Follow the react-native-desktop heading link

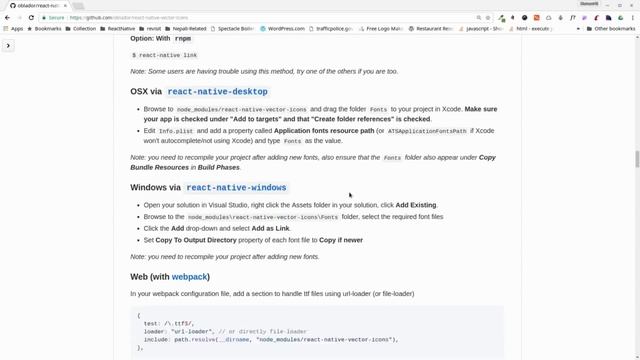point(218,91)
